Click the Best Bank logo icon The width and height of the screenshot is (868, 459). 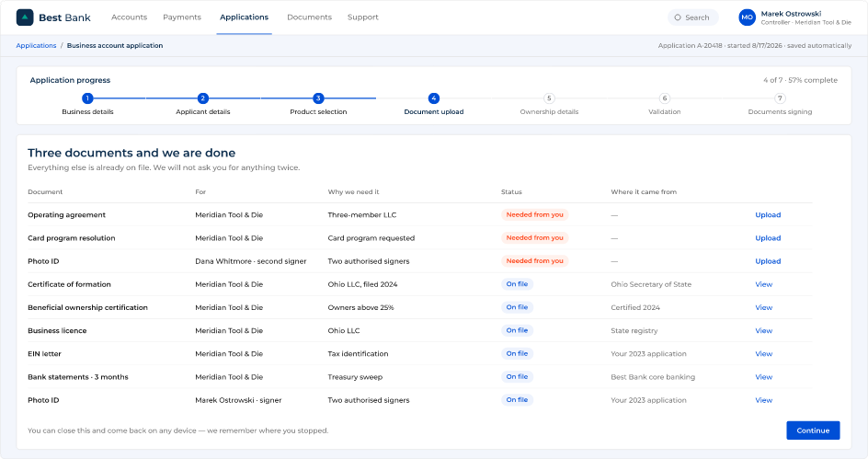pyautogui.click(x=25, y=17)
